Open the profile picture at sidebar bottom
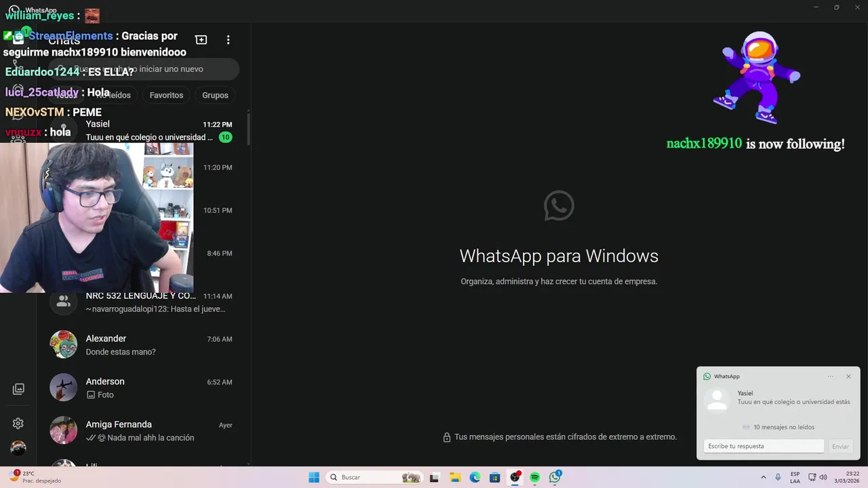868x488 pixels. point(18,448)
